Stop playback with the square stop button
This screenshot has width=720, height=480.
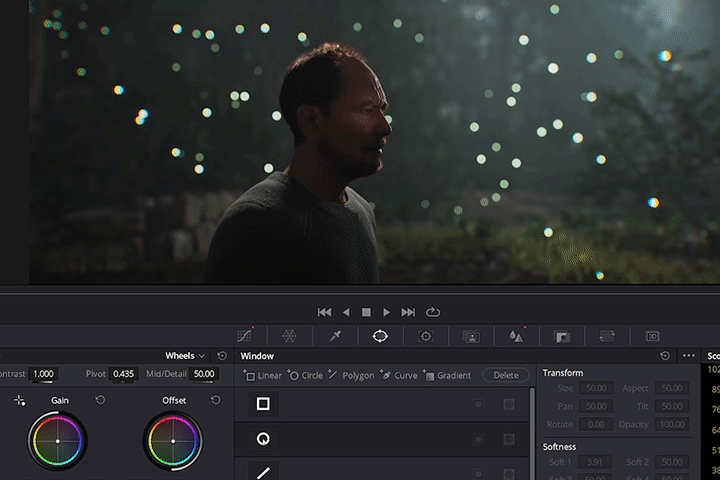click(366, 312)
